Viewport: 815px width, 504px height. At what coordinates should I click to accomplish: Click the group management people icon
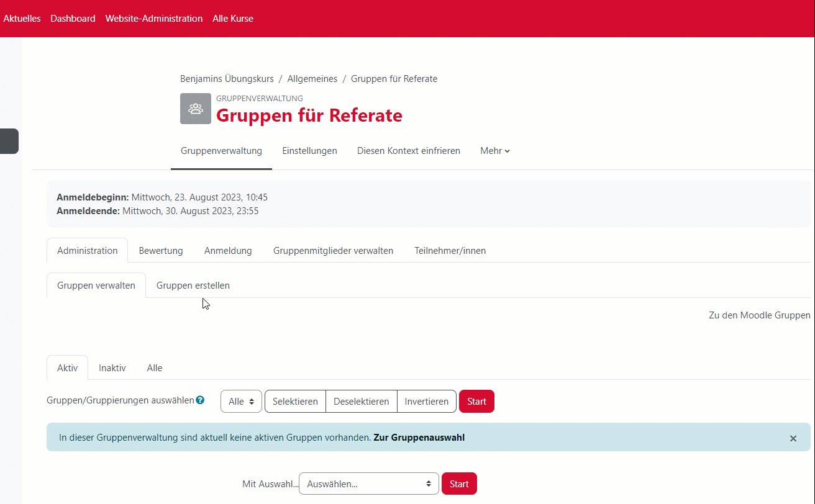click(195, 109)
